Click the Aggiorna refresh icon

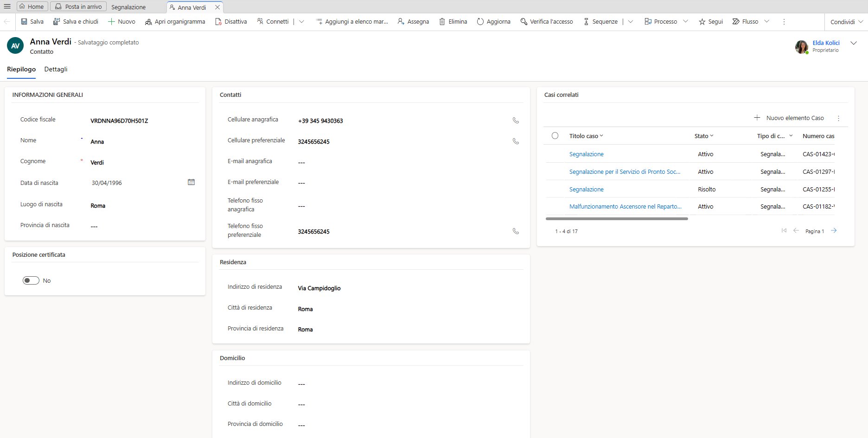click(x=480, y=22)
